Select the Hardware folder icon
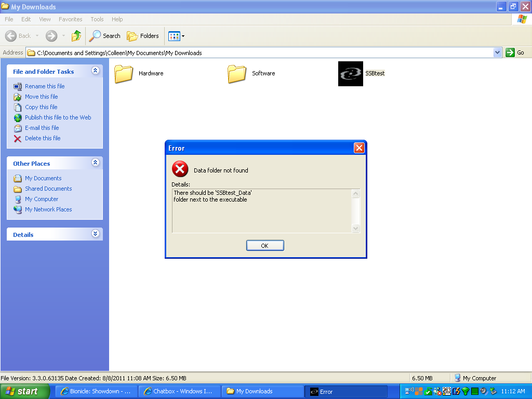 coord(123,74)
